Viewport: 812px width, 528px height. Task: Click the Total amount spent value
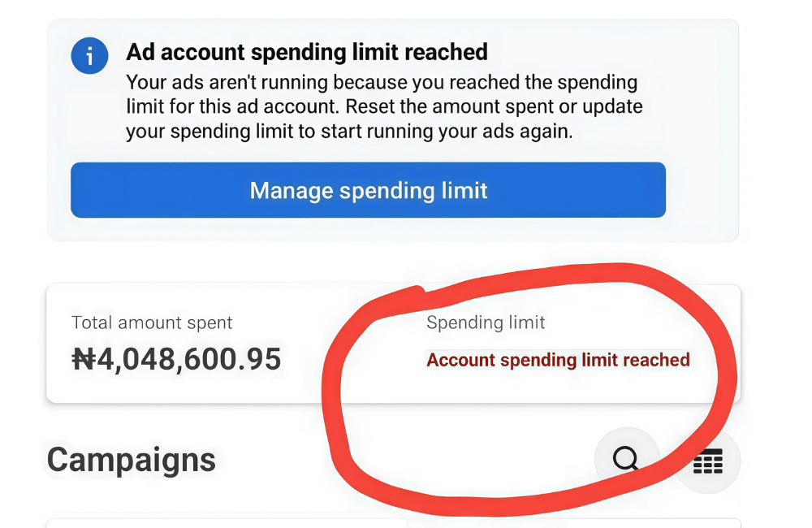[175, 358]
